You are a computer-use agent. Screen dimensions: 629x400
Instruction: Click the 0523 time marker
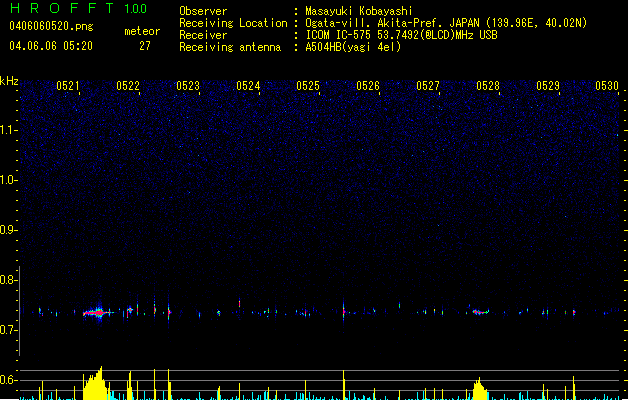tap(188, 86)
